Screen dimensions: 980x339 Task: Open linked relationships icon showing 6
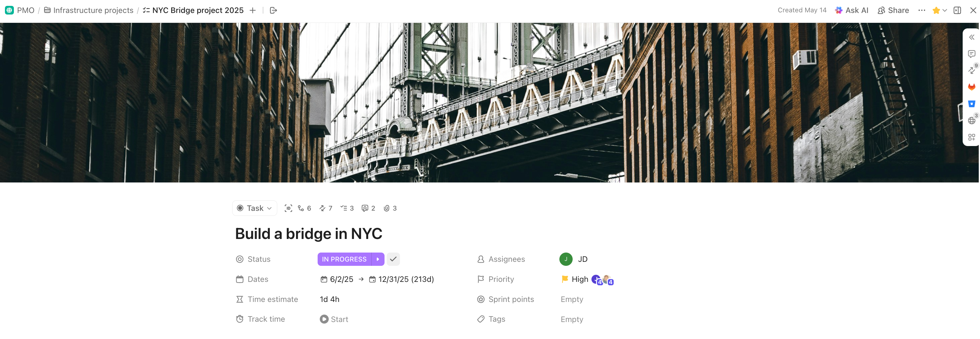point(304,208)
